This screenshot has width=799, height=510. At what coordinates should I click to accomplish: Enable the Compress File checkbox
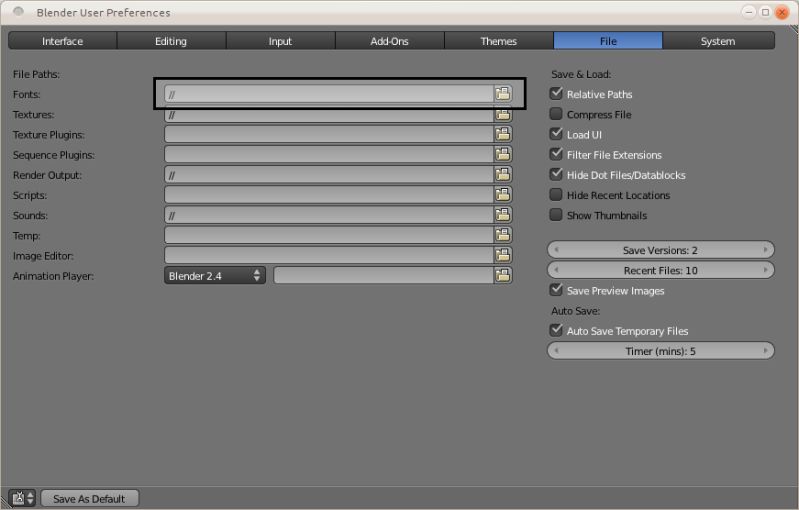coord(556,114)
